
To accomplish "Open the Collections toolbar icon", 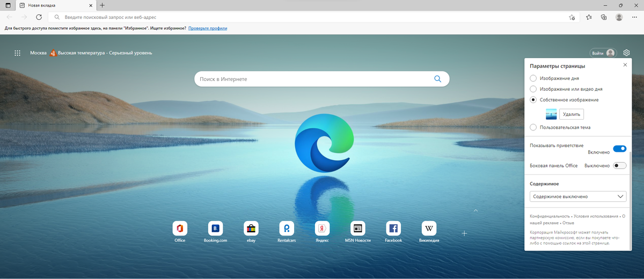I will (604, 17).
